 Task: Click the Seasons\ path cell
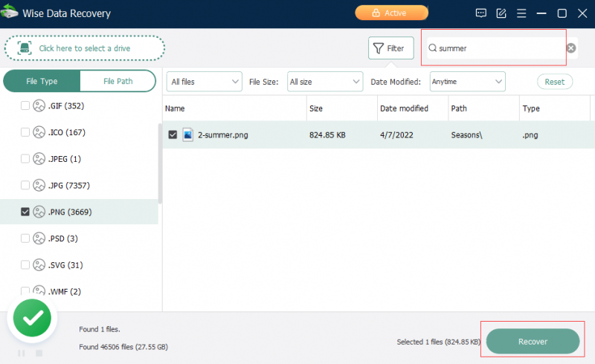[466, 135]
